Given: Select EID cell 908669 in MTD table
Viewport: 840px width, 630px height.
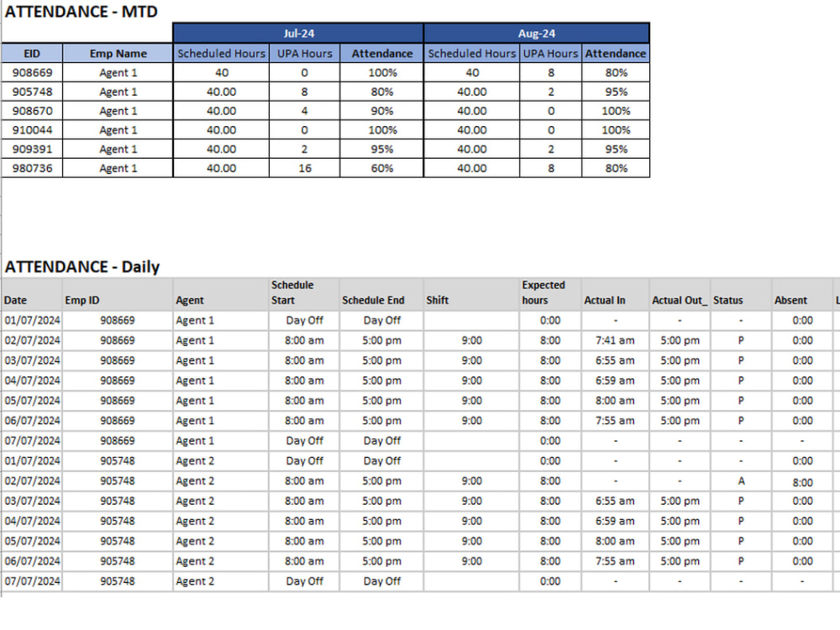Looking at the screenshot, I should click(32, 72).
